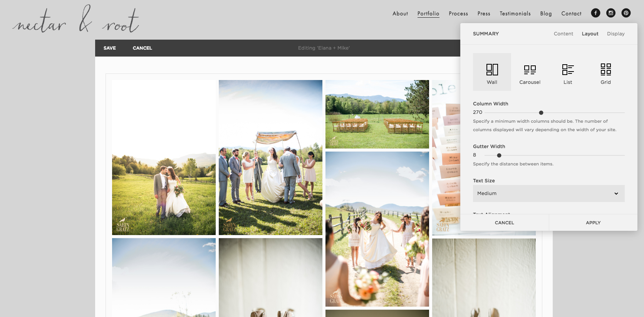The width and height of the screenshot is (644, 317).
Task: Open the Testimonials nav link
Action: click(x=515, y=13)
